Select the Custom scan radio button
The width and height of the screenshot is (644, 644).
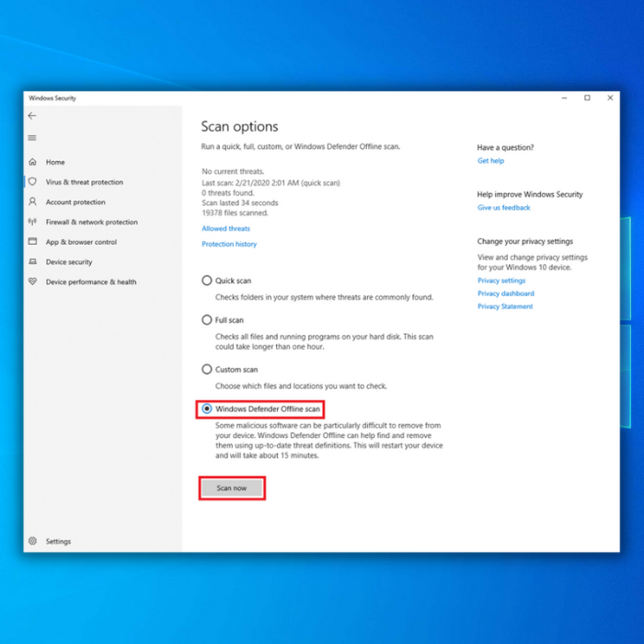pos(207,369)
